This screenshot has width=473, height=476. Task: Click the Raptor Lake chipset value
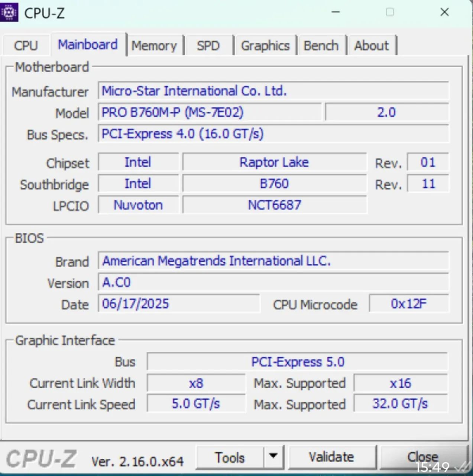click(274, 162)
